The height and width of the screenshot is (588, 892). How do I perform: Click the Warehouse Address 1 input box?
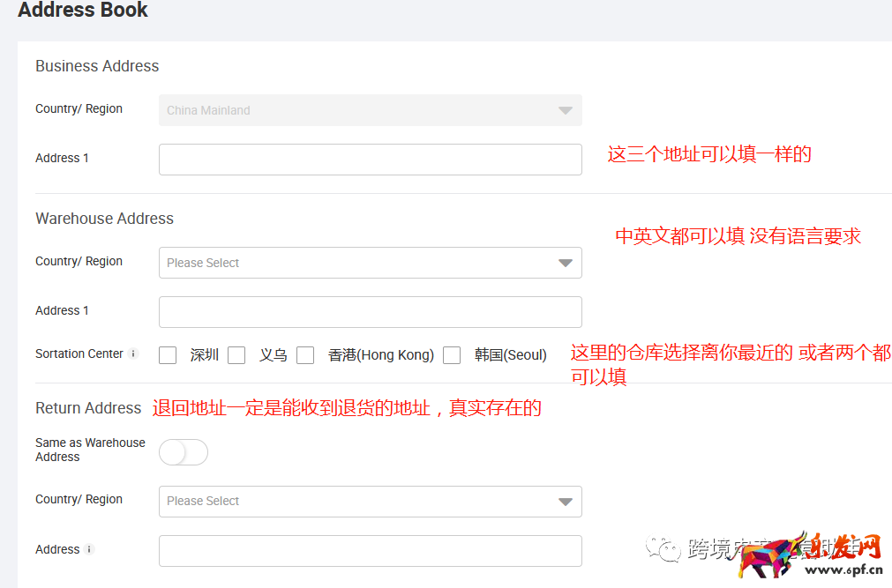(x=370, y=311)
